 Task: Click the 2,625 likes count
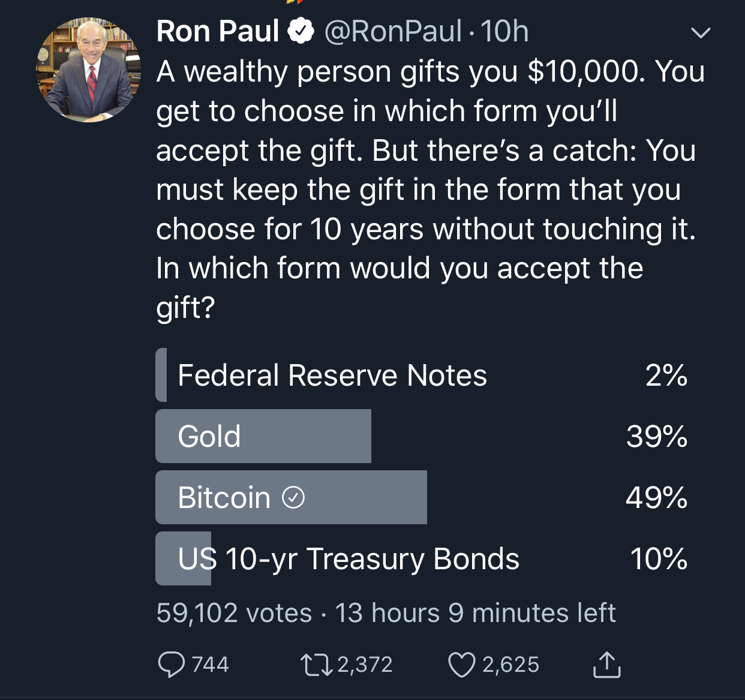click(510, 665)
